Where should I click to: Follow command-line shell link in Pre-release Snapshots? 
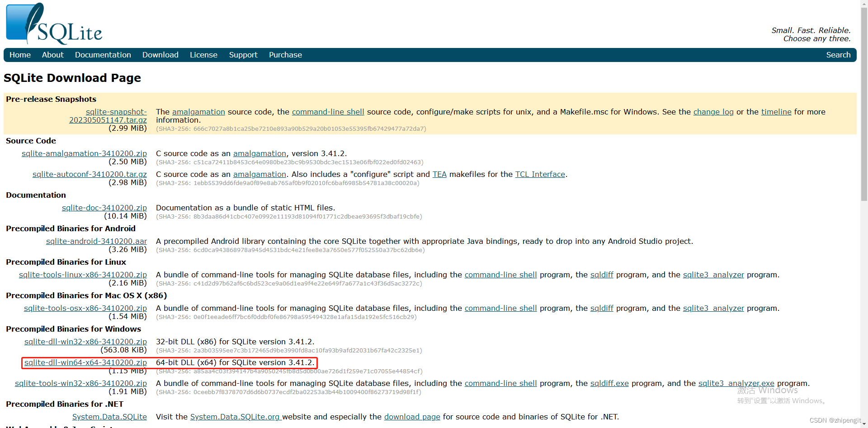[x=328, y=112]
